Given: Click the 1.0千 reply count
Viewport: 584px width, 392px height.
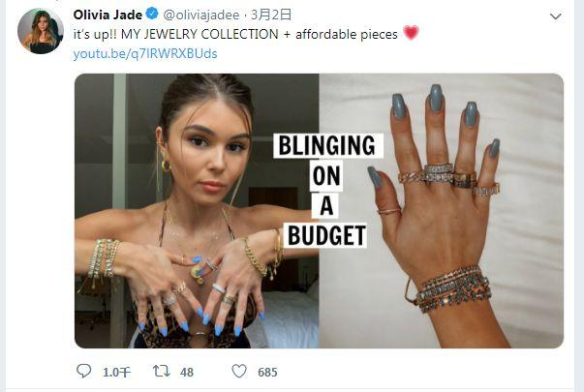Looking at the screenshot, I should (116, 372).
